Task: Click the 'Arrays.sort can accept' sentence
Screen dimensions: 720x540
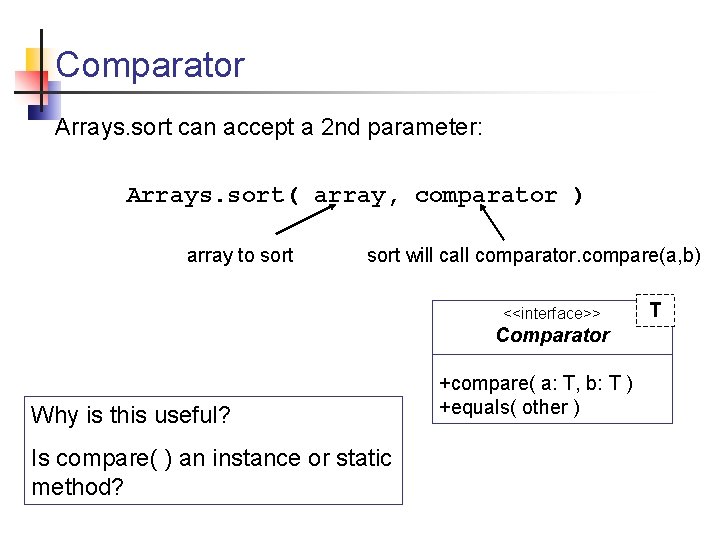Action: pyautogui.click(x=268, y=128)
